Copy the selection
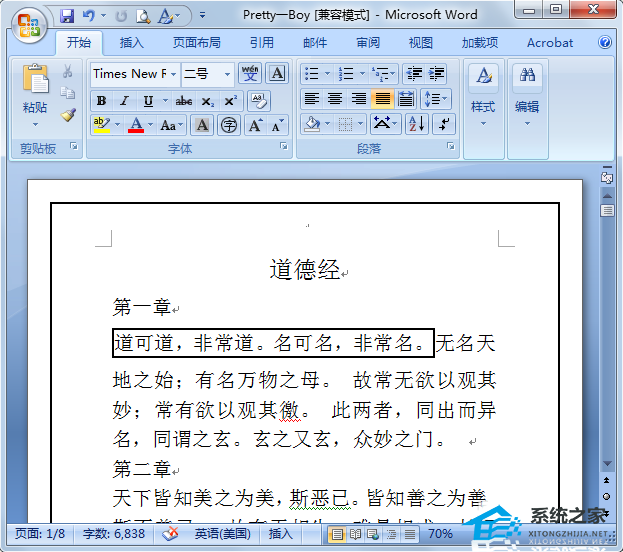623x552 pixels. click(68, 93)
